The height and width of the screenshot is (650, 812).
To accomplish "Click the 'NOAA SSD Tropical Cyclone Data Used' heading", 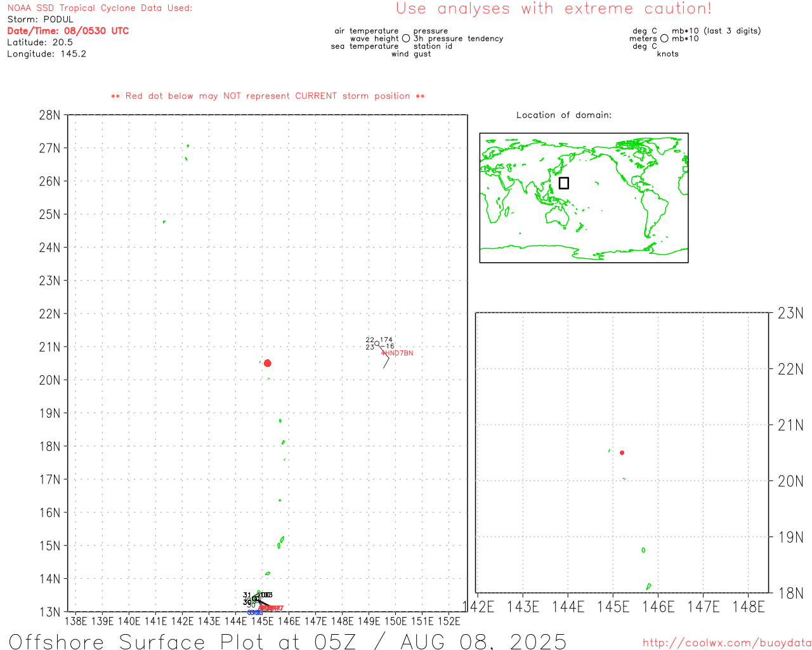I will [100, 8].
